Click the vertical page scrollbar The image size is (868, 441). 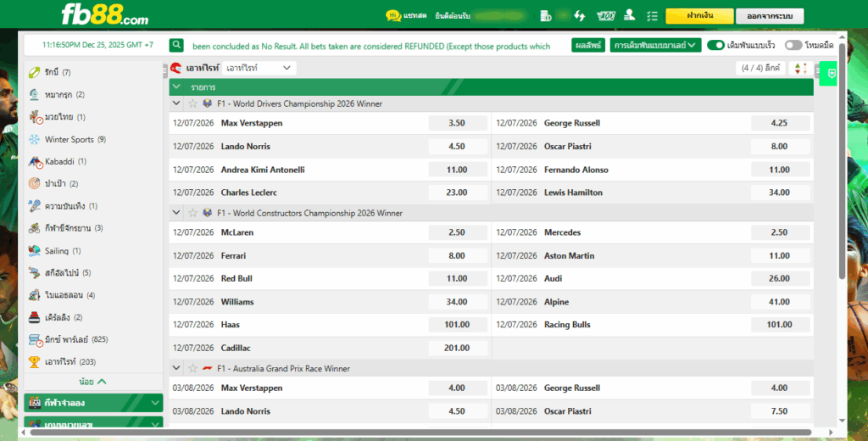(x=843, y=160)
